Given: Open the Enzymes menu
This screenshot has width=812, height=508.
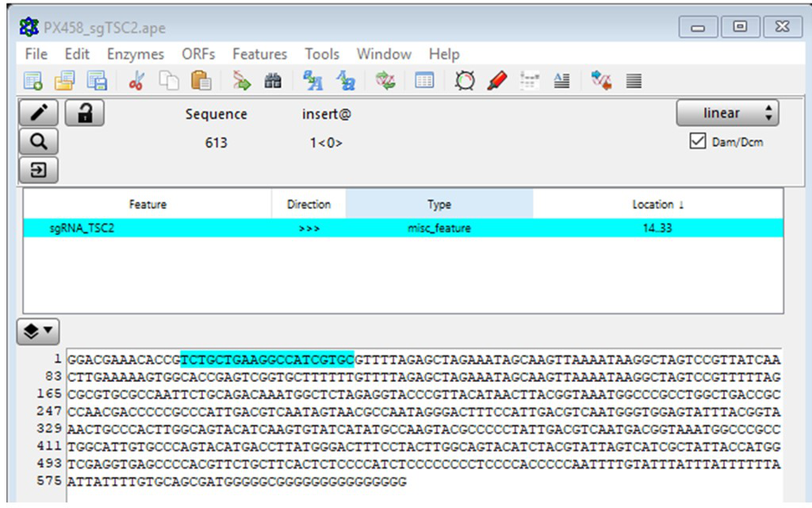Looking at the screenshot, I should click(x=136, y=54).
